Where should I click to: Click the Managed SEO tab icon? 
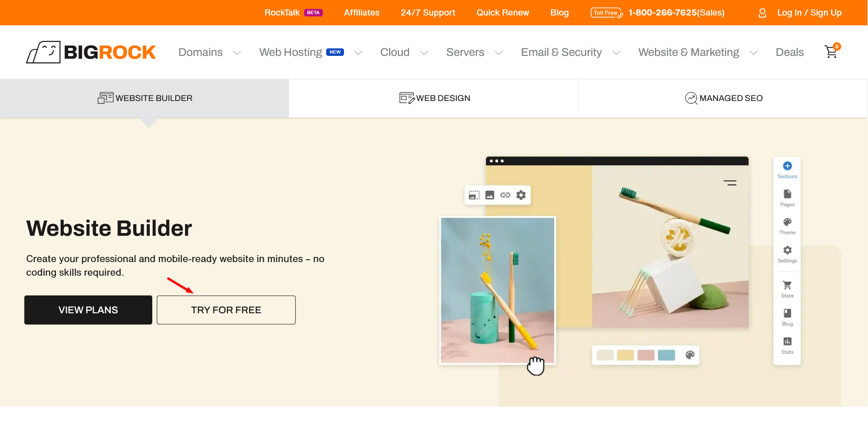pos(691,98)
